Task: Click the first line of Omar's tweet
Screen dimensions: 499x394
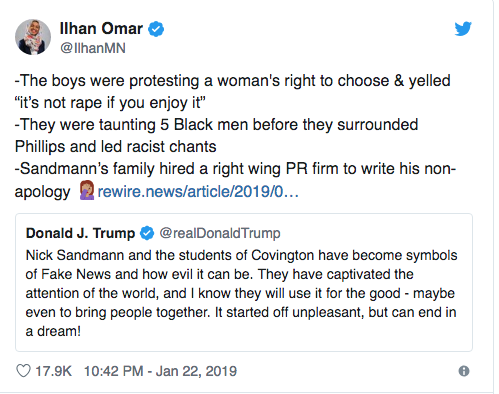Action: pos(233,81)
